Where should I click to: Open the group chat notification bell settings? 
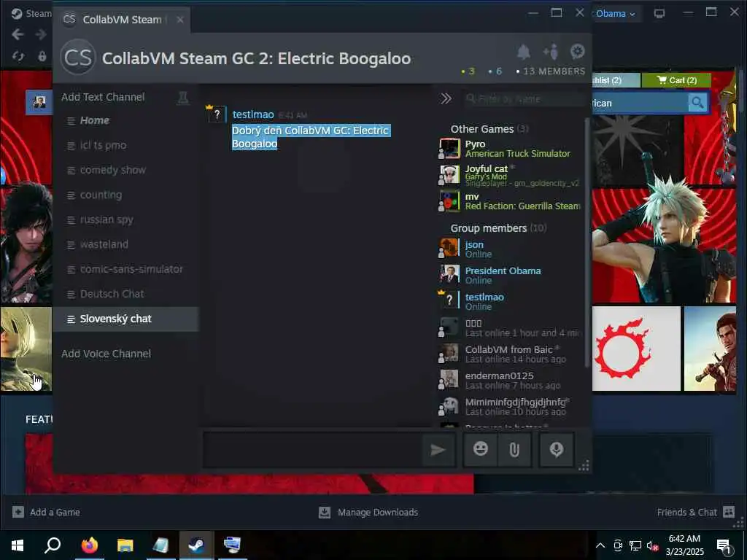[x=524, y=52]
